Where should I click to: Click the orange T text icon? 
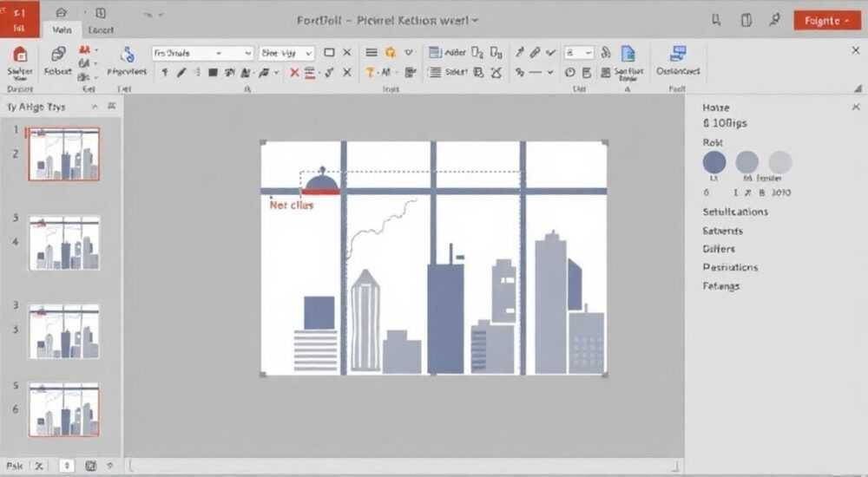click(370, 73)
